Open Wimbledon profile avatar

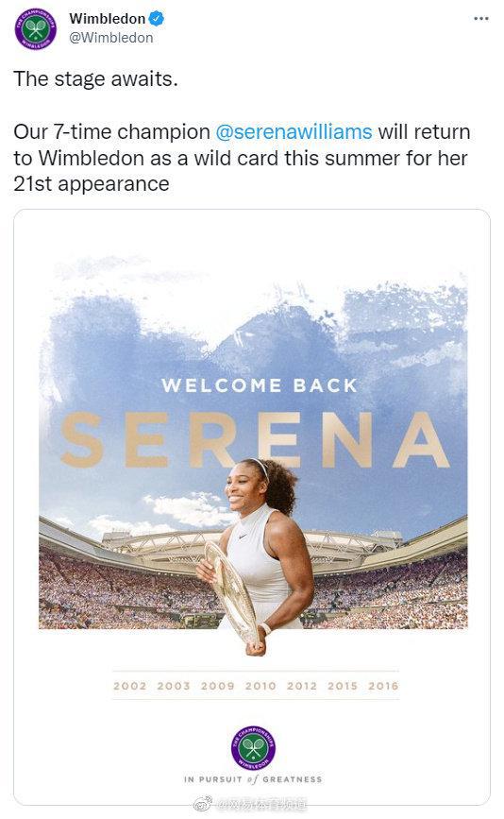point(35,28)
